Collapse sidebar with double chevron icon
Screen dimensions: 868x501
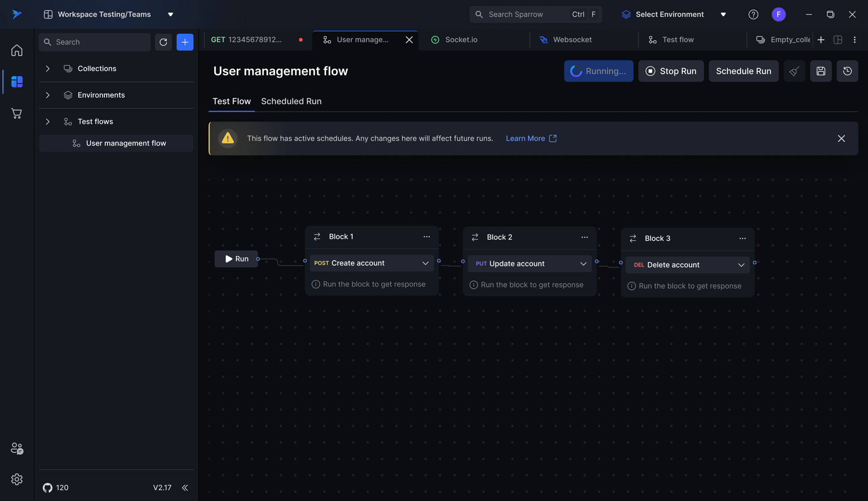185,487
